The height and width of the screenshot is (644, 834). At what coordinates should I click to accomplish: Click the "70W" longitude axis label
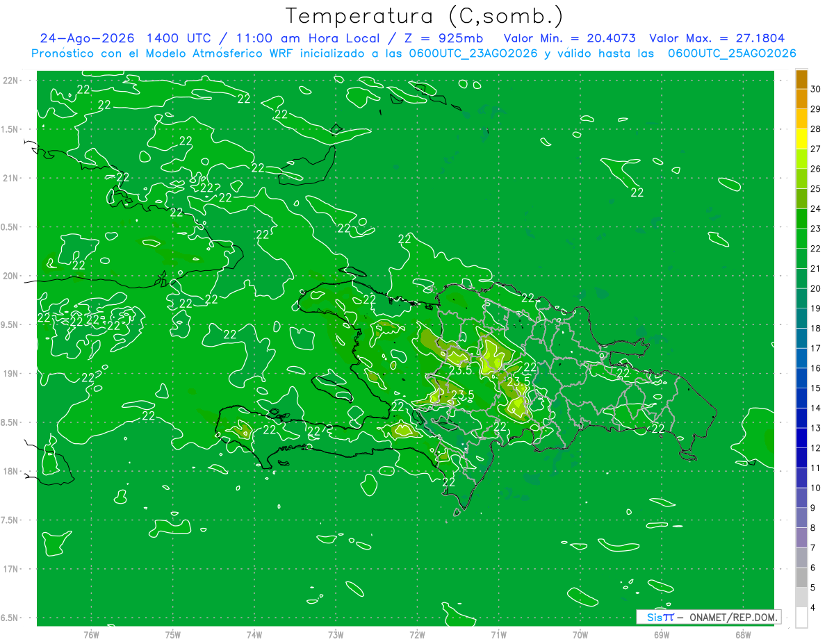pos(580,634)
